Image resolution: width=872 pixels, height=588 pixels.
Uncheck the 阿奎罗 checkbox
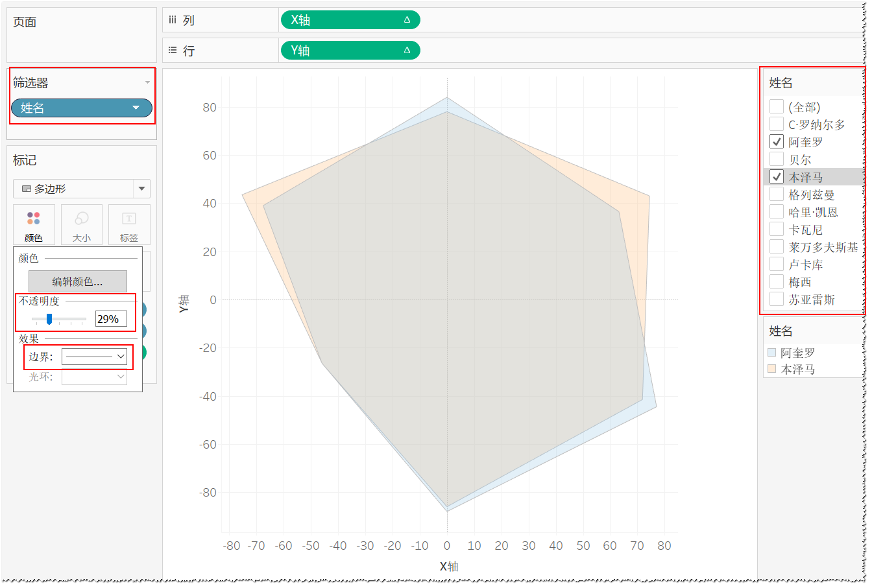(x=776, y=141)
